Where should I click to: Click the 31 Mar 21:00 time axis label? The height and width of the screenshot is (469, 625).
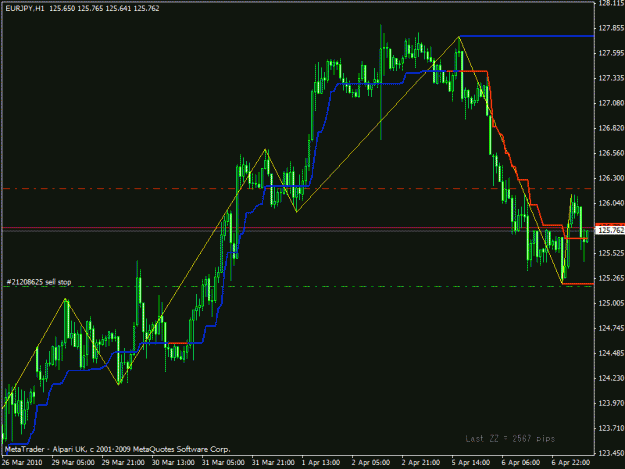(x=273, y=463)
